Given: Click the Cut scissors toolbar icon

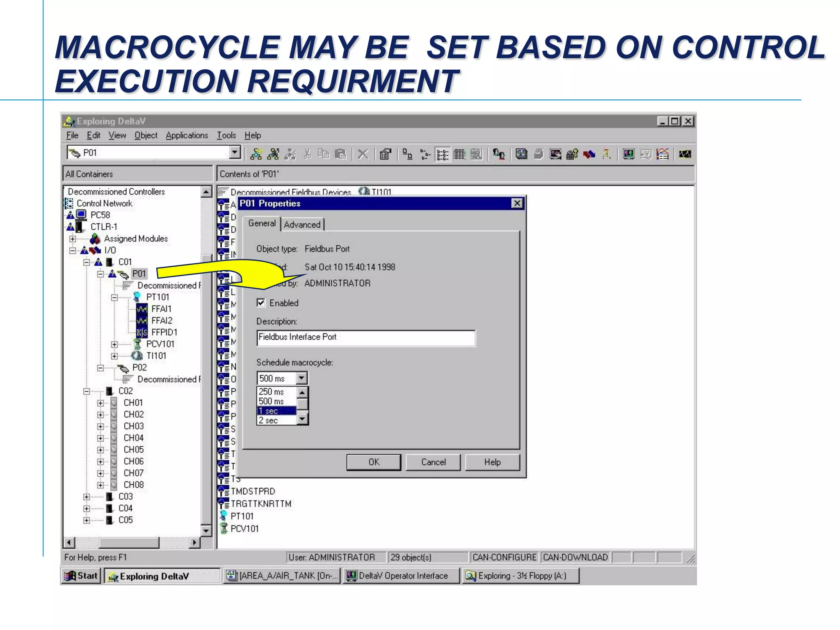Looking at the screenshot, I should tap(307, 154).
